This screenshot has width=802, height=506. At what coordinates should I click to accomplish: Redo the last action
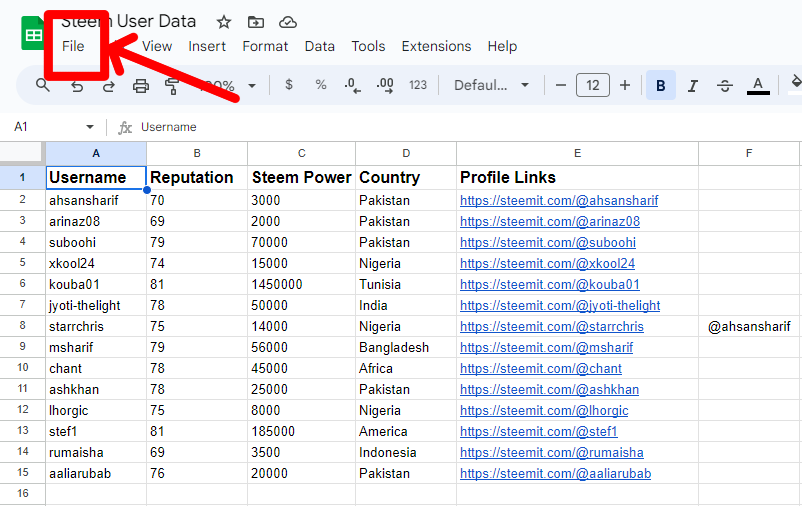click(x=108, y=85)
